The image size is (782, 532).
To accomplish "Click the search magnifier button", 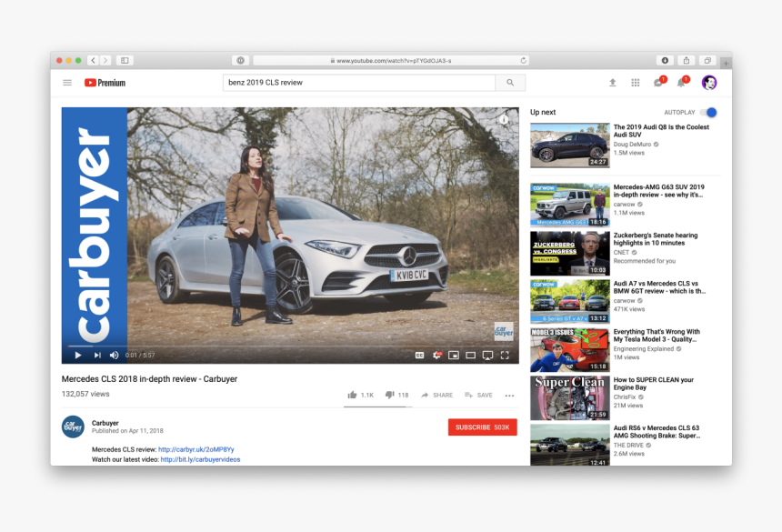I will click(x=510, y=83).
